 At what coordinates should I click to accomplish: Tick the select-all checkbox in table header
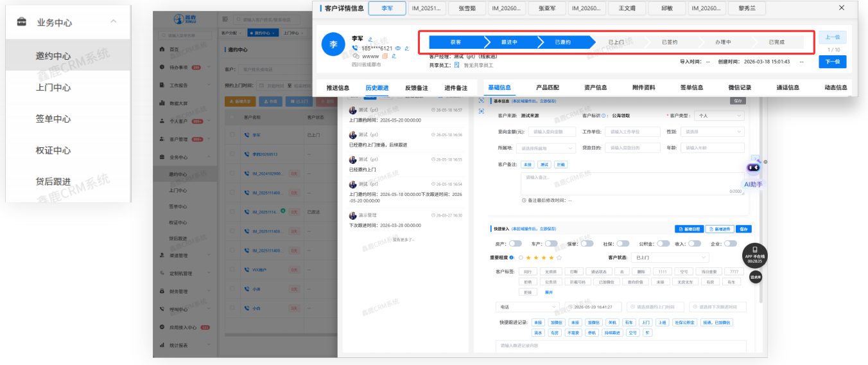(231, 118)
